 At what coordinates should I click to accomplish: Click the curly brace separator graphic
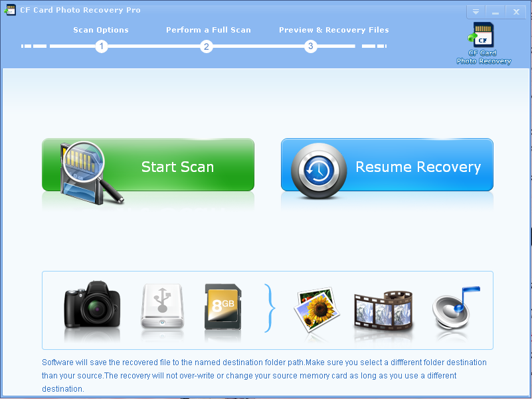(x=268, y=310)
